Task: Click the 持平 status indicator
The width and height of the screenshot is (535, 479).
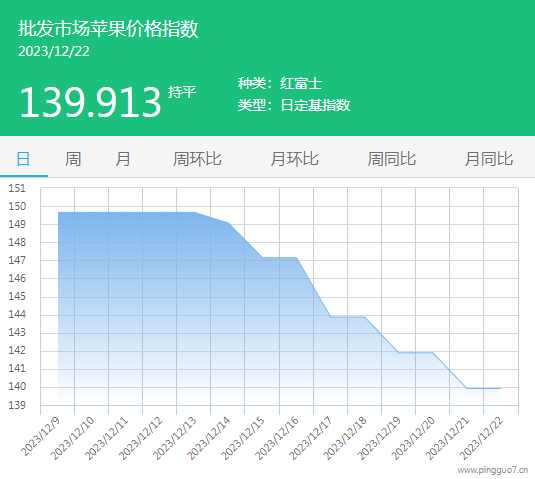Action: [x=182, y=92]
